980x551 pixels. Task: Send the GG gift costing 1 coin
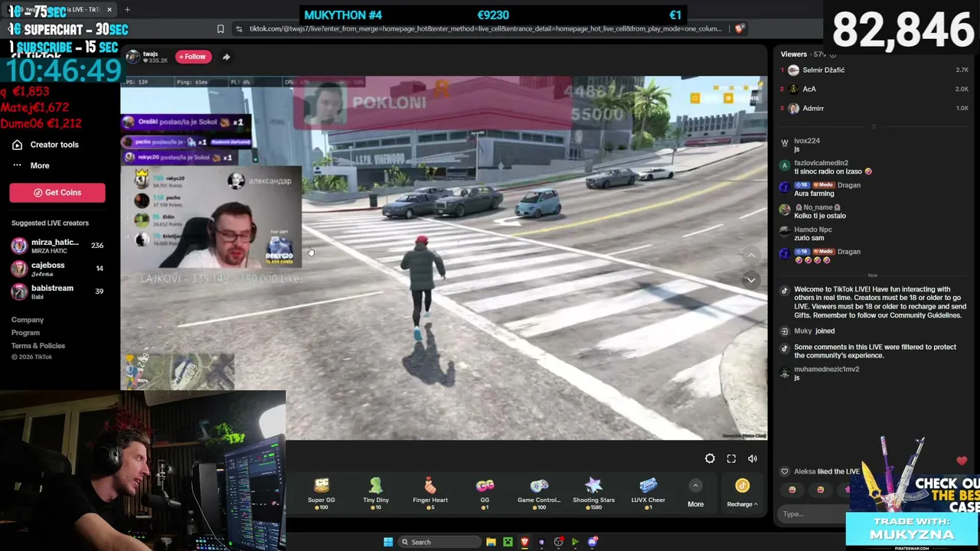[x=485, y=494]
